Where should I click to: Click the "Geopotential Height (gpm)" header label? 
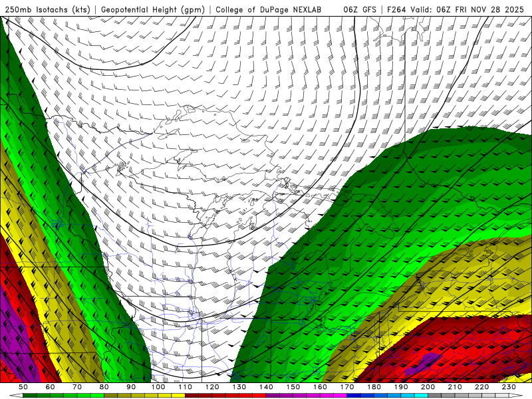coord(153,9)
